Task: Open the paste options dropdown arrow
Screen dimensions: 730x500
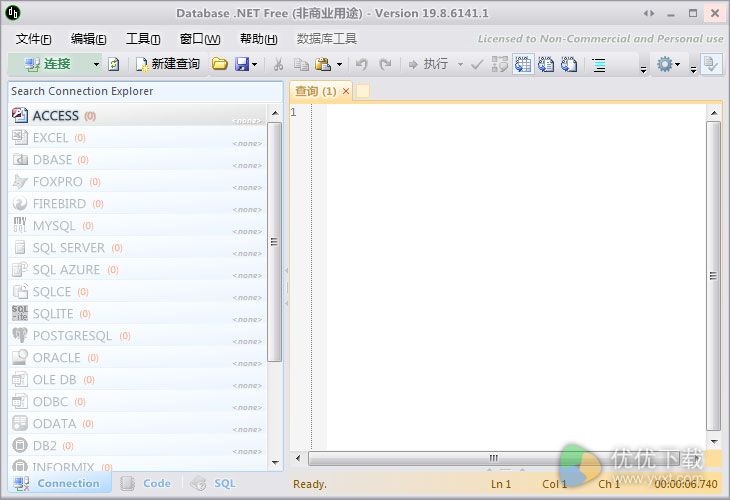Action: [x=339, y=64]
